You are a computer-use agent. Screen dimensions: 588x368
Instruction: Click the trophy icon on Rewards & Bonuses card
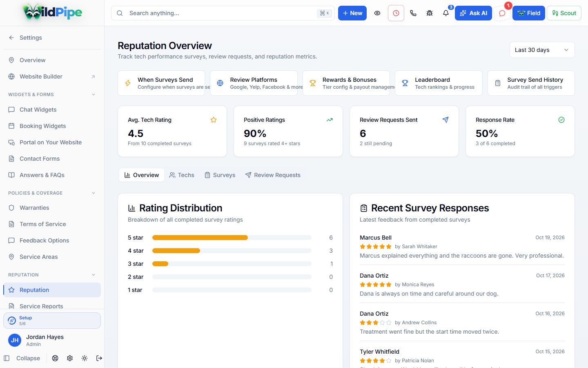313,83
